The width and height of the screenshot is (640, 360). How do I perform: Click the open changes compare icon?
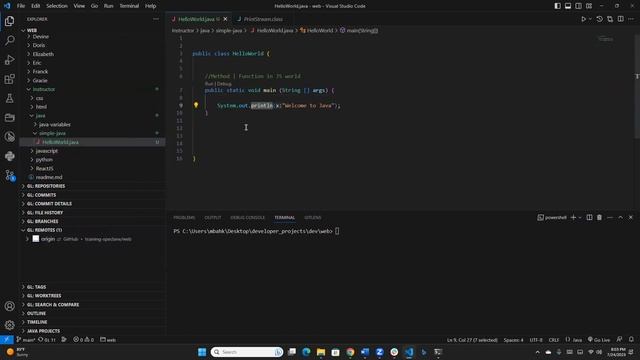(610, 19)
